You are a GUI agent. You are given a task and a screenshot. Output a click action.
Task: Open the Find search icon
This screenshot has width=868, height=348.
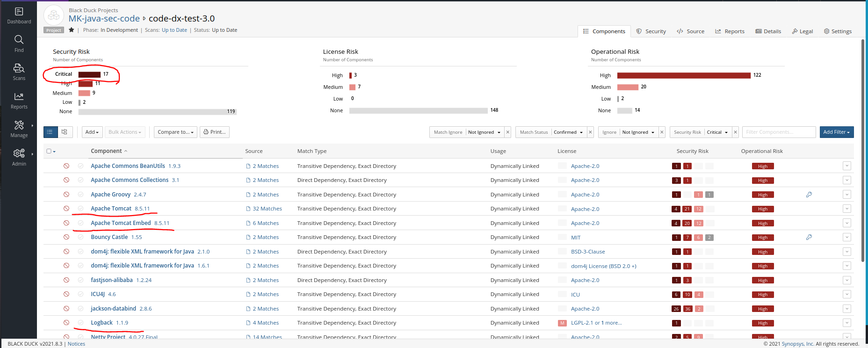tap(19, 40)
